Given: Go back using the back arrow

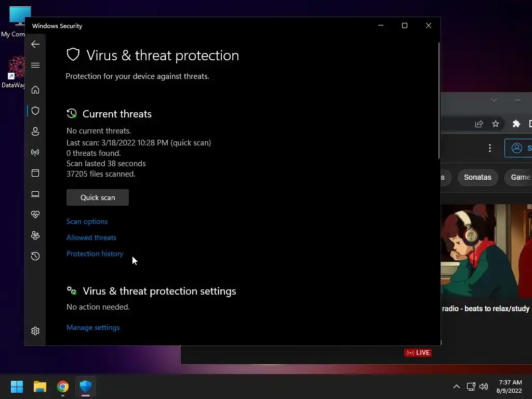Looking at the screenshot, I should click(35, 44).
